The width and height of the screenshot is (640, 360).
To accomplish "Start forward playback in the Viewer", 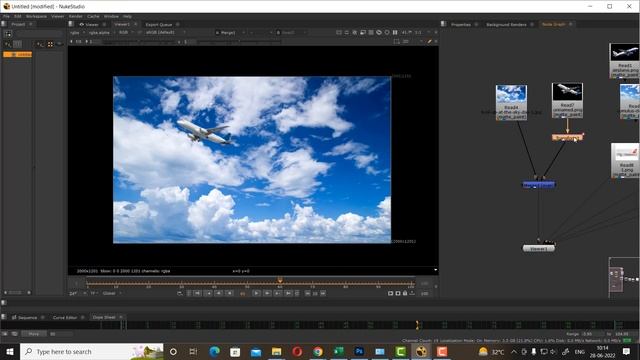I will click(x=256, y=293).
